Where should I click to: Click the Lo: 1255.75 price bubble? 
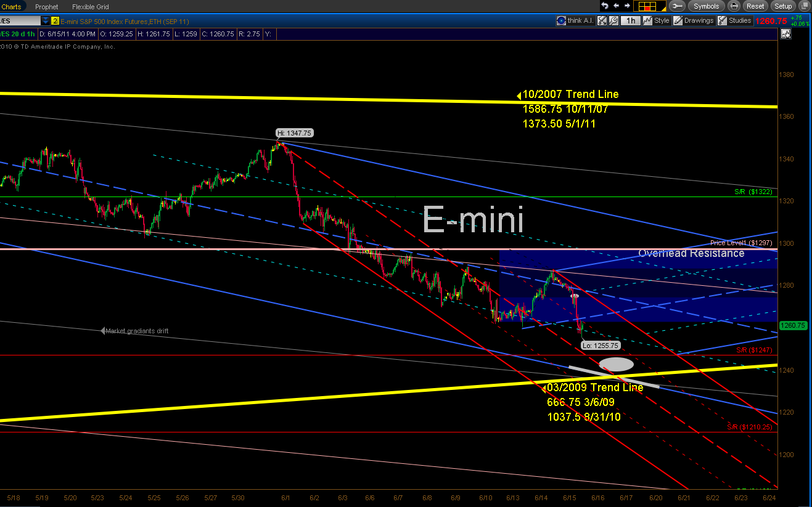point(601,346)
